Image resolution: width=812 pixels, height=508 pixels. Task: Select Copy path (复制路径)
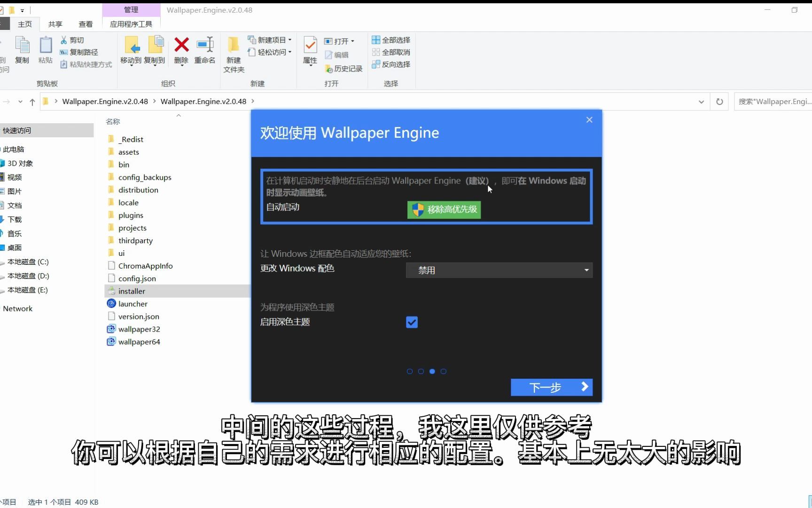click(79, 52)
